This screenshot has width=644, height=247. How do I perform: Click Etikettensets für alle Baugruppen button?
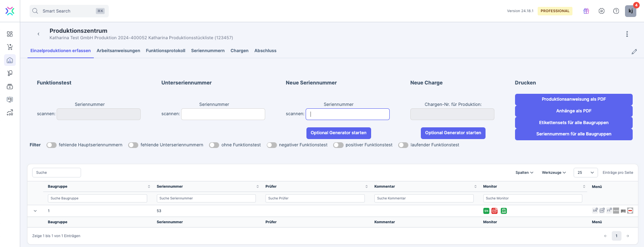point(573,122)
